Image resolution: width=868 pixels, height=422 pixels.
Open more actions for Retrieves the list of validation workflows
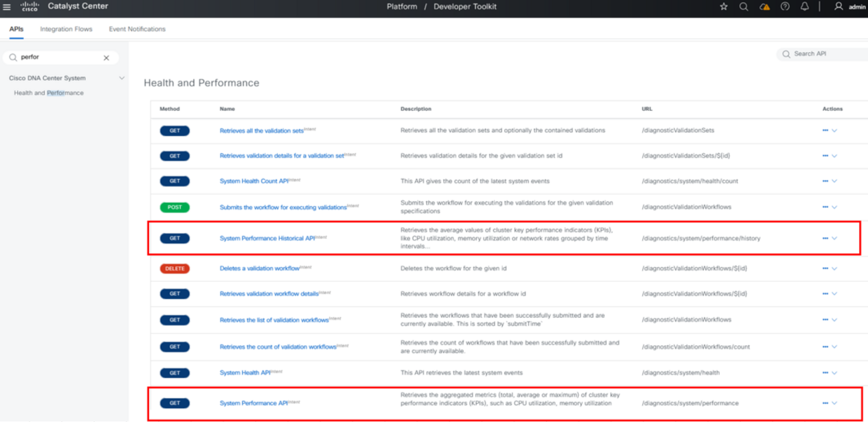[x=825, y=320]
